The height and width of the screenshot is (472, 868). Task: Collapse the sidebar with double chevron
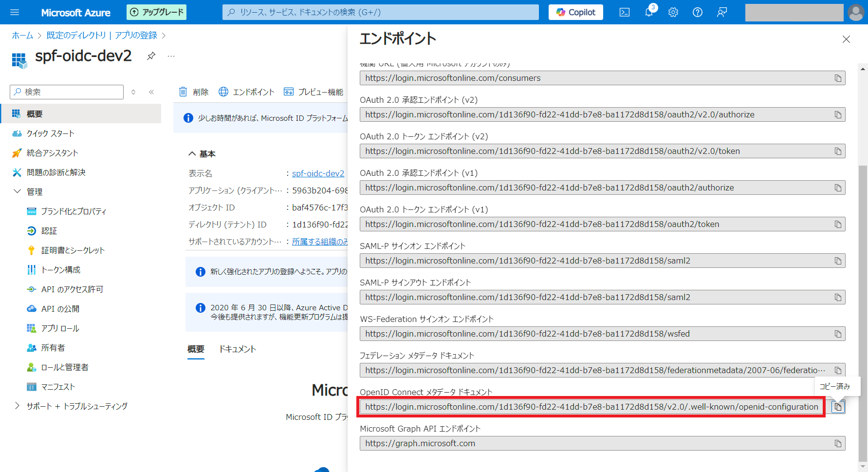151,92
